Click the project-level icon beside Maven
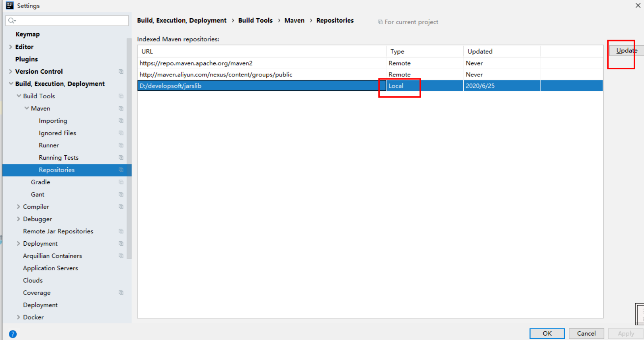 pyautogui.click(x=121, y=109)
